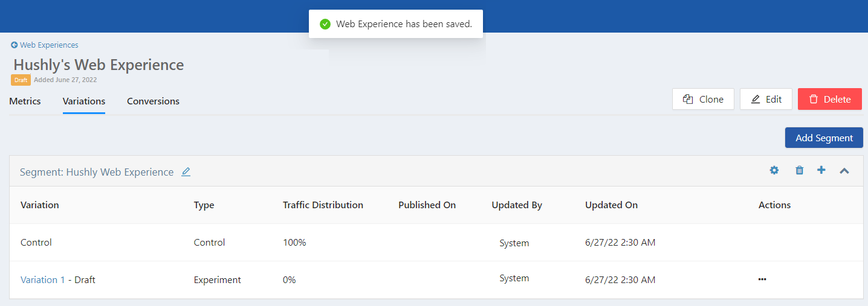
Task: Click System in the Control row
Action: (x=514, y=243)
